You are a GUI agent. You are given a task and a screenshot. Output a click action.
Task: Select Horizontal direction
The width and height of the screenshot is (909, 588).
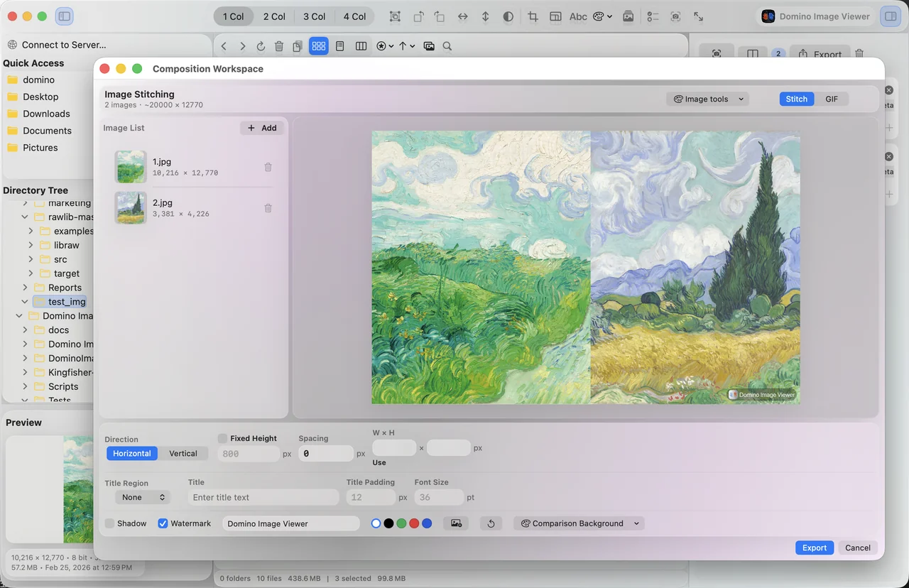pos(132,454)
